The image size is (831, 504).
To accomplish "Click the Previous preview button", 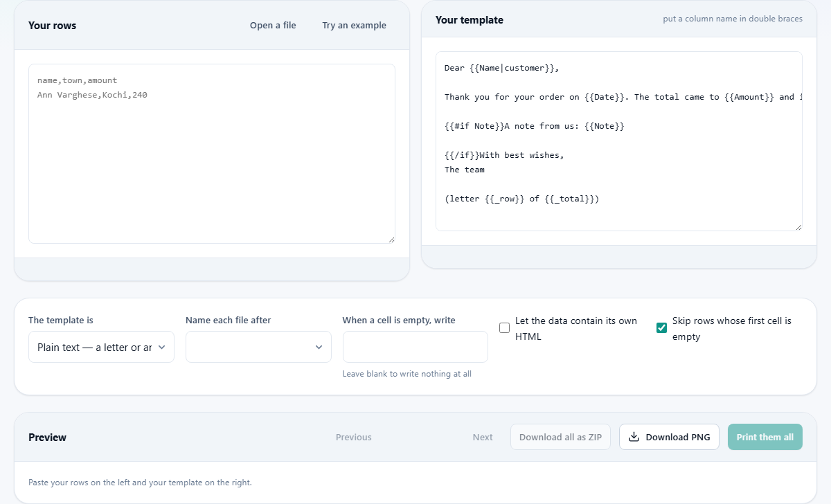I will click(x=354, y=437).
